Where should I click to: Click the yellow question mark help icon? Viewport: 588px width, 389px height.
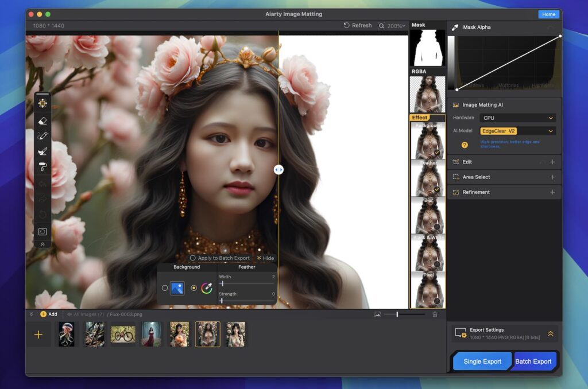pyautogui.click(x=465, y=145)
